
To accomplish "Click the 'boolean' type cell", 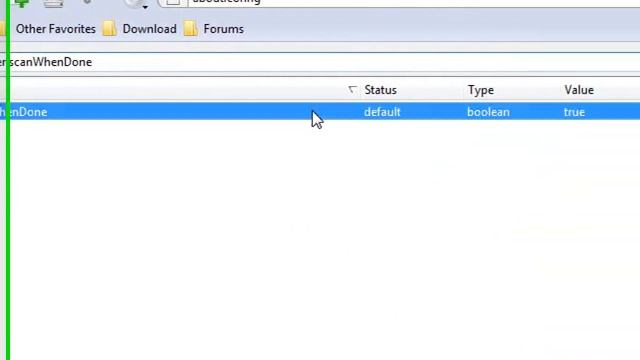I will pyautogui.click(x=488, y=112).
